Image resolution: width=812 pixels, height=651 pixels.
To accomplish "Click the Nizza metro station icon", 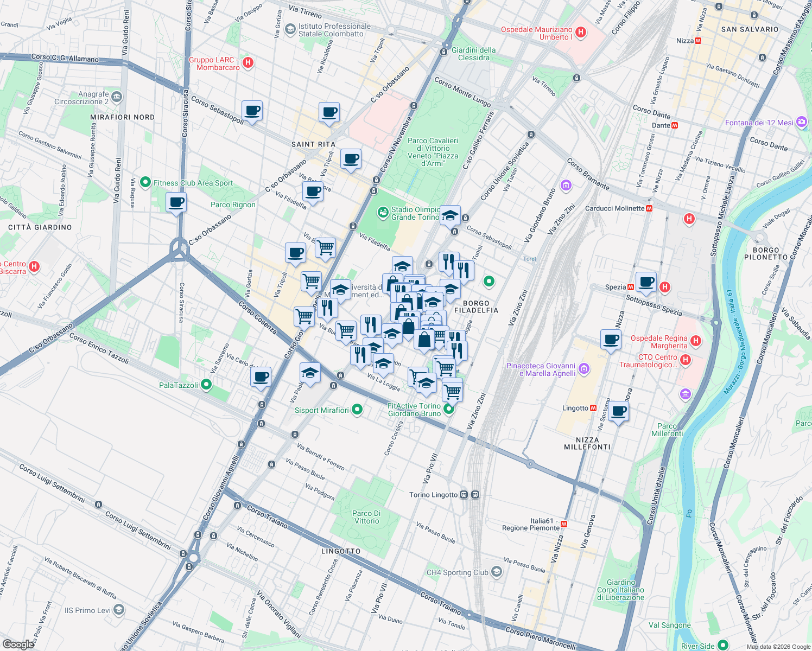I will (x=698, y=41).
